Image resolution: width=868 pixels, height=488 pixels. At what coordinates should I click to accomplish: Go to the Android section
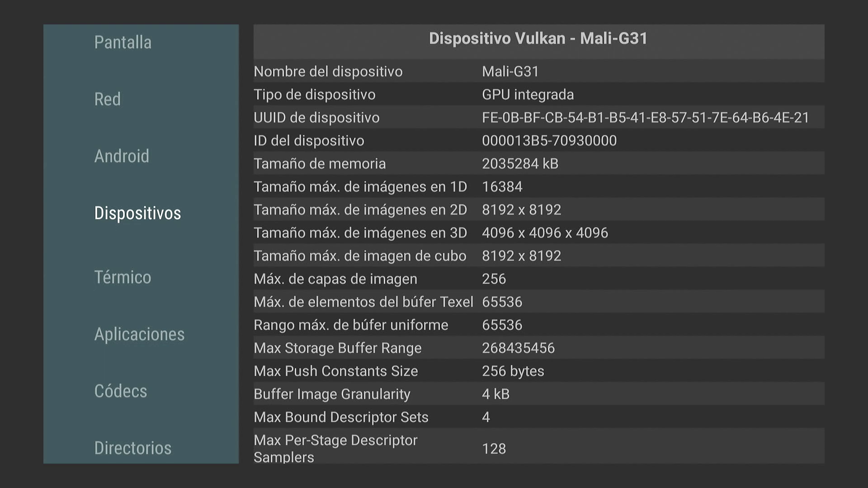122,156
